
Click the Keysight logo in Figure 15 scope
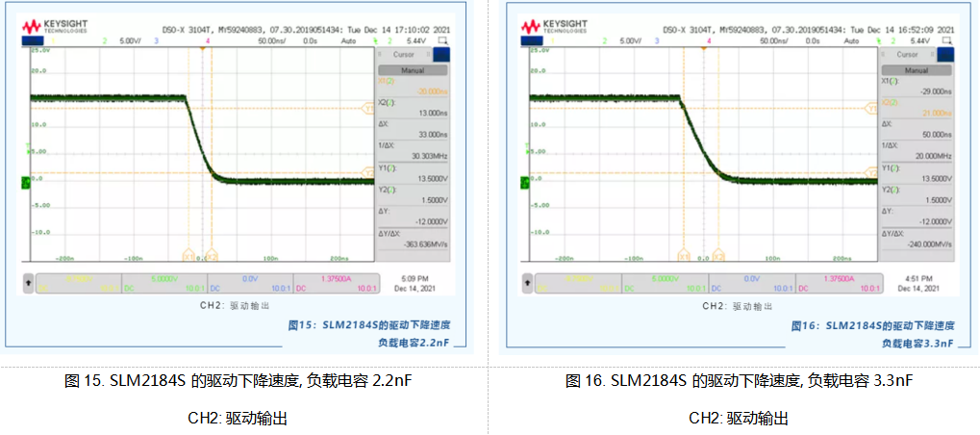[55, 26]
